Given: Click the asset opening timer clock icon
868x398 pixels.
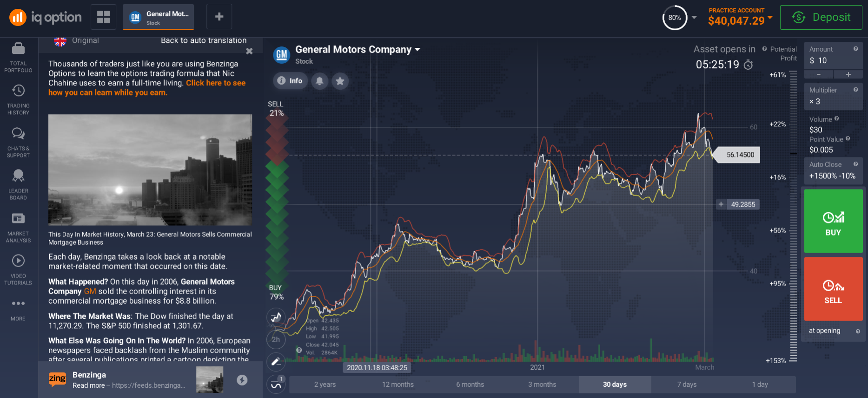Looking at the screenshot, I should point(748,65).
